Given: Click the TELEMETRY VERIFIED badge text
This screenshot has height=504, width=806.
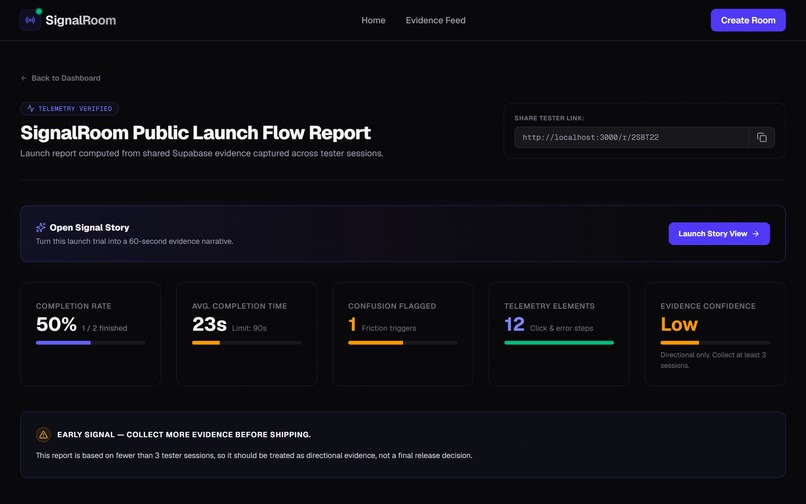Looking at the screenshot, I should pyautogui.click(x=75, y=109).
